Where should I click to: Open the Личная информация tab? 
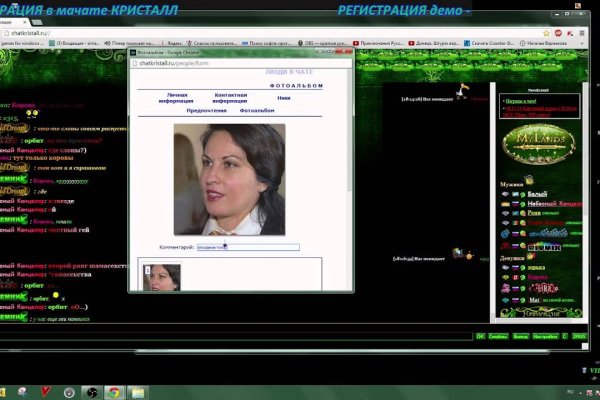point(176,97)
